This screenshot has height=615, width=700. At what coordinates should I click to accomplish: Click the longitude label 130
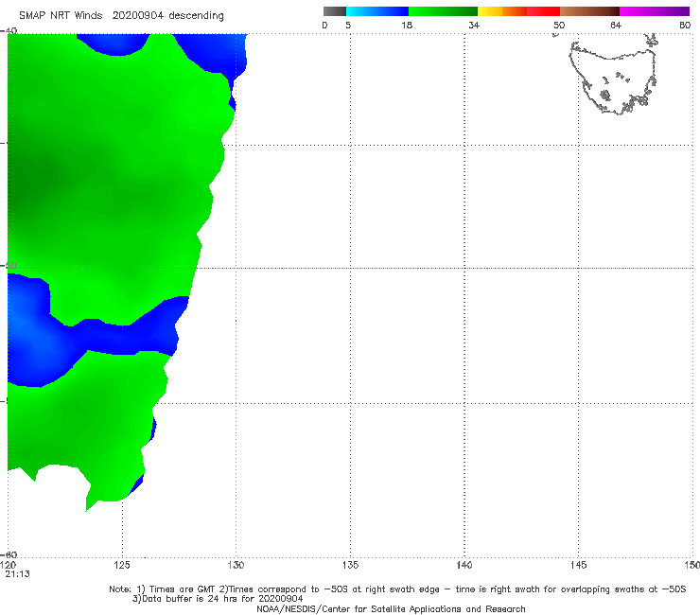coord(236,565)
